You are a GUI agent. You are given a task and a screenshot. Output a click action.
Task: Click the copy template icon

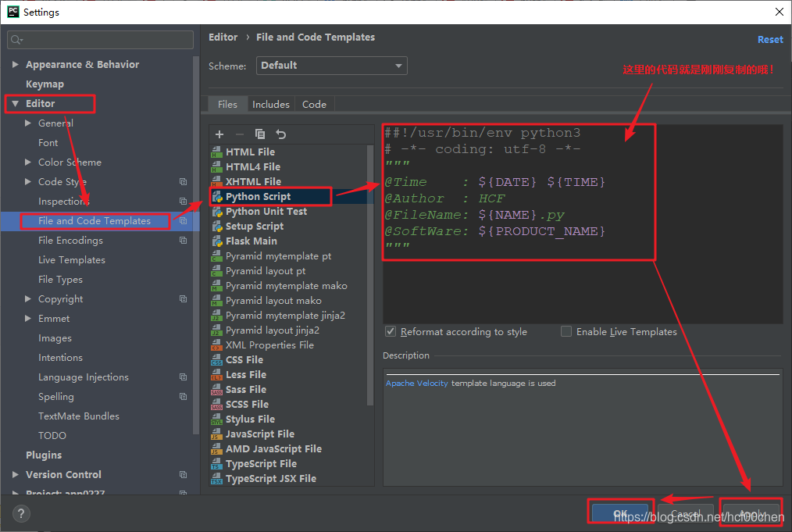point(260,134)
